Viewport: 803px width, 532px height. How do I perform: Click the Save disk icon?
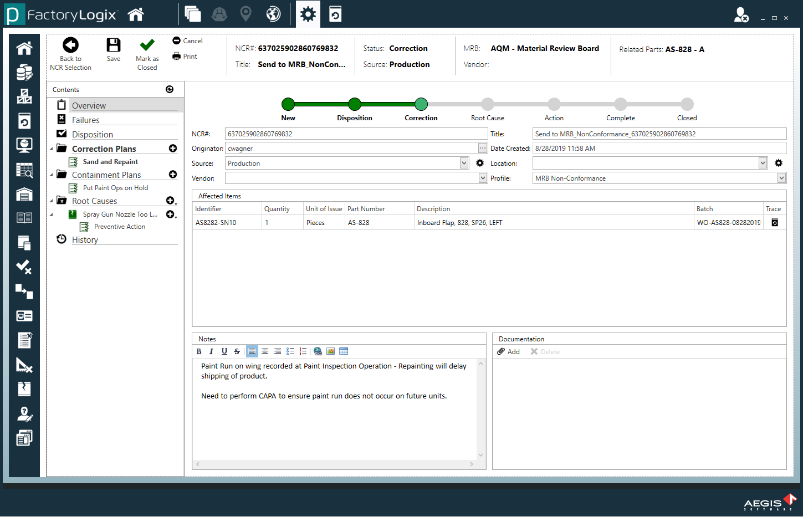click(114, 45)
